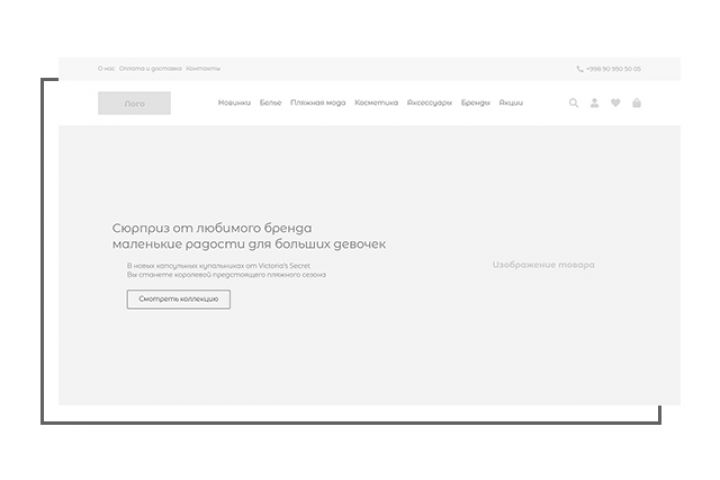
Task: Open the heart favorites wishlist icon
Action: [616, 103]
